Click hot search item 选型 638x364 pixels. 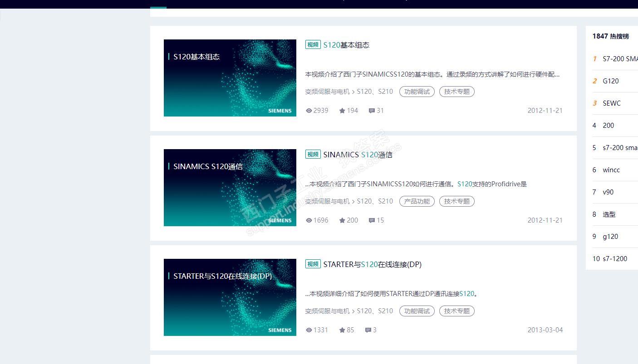click(x=609, y=214)
